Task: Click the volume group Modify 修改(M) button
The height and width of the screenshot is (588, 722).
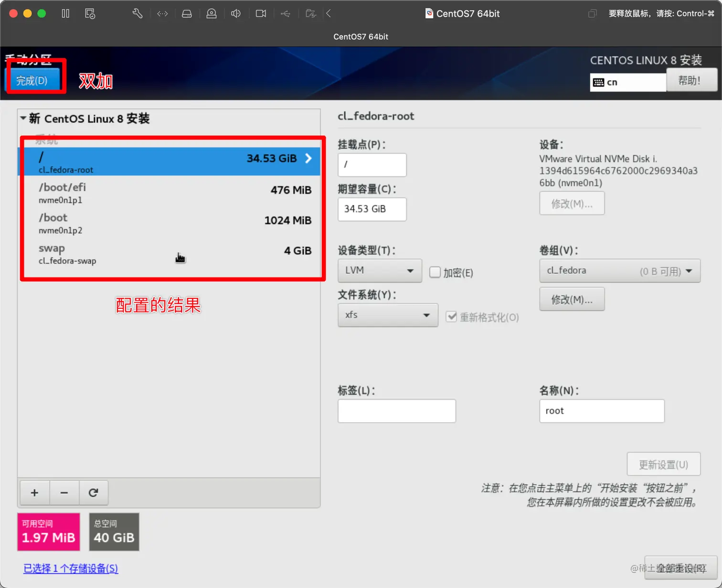Action: point(572,299)
